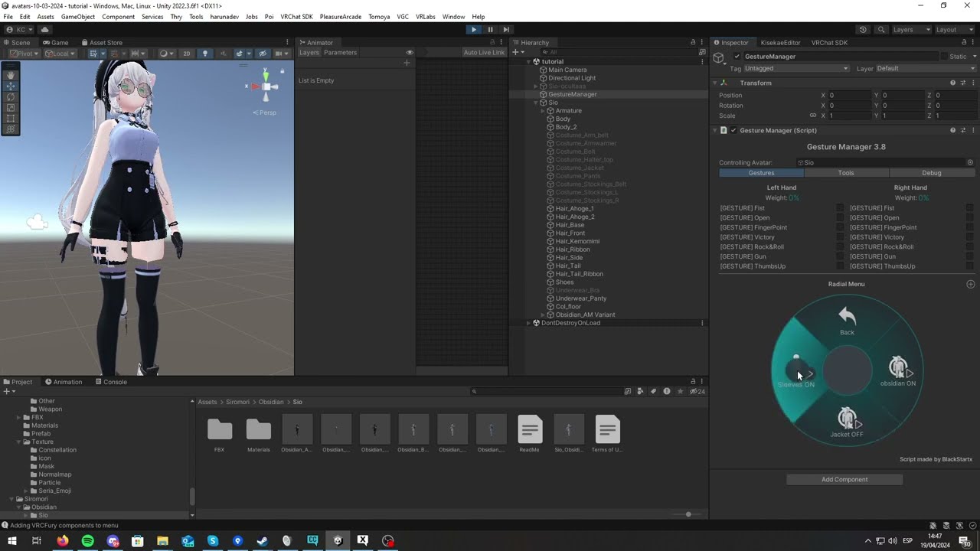Select the Rect transform tool
Screen dimensions: 980x551
[11, 119]
